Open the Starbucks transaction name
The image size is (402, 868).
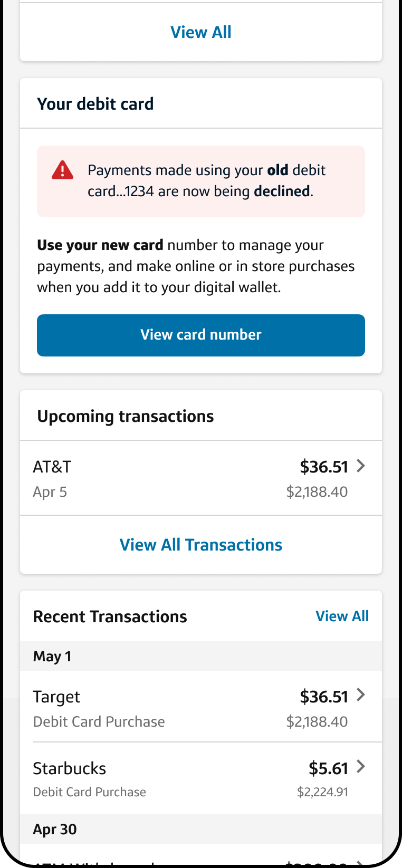coord(70,768)
